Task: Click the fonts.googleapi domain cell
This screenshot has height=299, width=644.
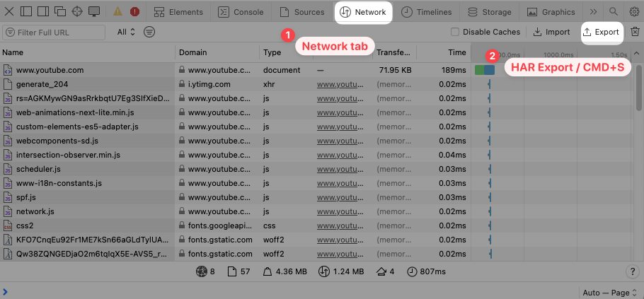Action: click(x=219, y=225)
